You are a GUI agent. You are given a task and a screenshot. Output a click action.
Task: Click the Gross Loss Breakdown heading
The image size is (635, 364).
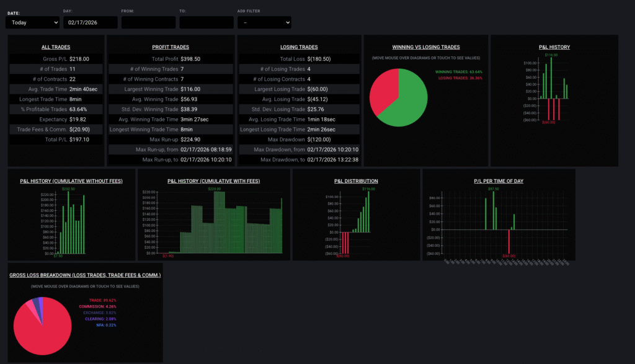(85, 275)
